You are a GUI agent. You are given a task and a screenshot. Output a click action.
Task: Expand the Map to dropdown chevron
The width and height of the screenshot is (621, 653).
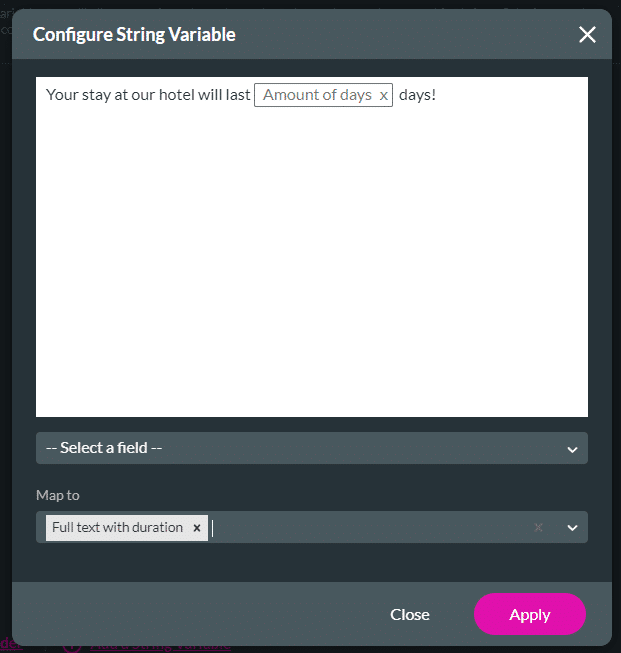point(573,528)
